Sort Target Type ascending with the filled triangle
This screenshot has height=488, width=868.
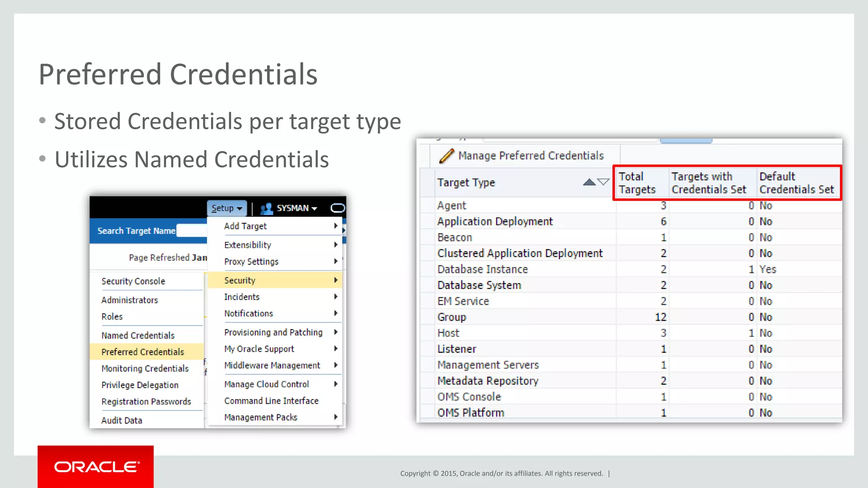coord(589,182)
